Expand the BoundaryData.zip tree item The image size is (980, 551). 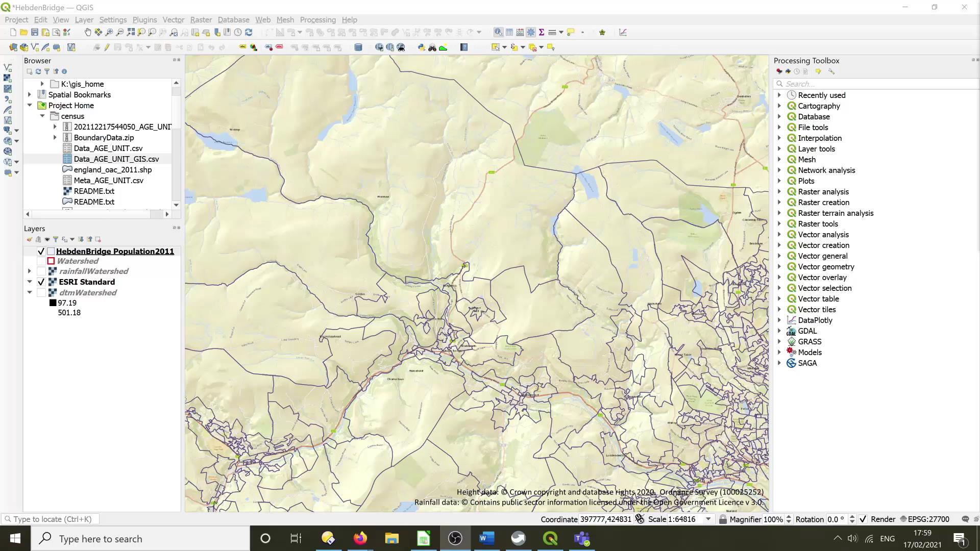pos(55,138)
